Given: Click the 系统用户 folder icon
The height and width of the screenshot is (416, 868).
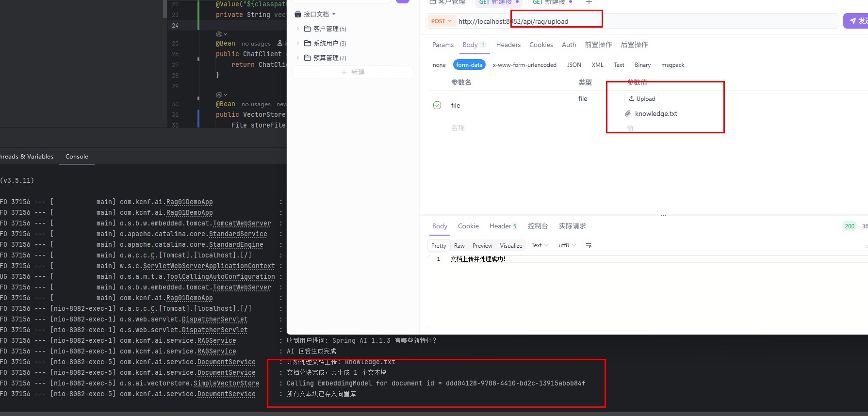Looking at the screenshot, I should (x=307, y=43).
